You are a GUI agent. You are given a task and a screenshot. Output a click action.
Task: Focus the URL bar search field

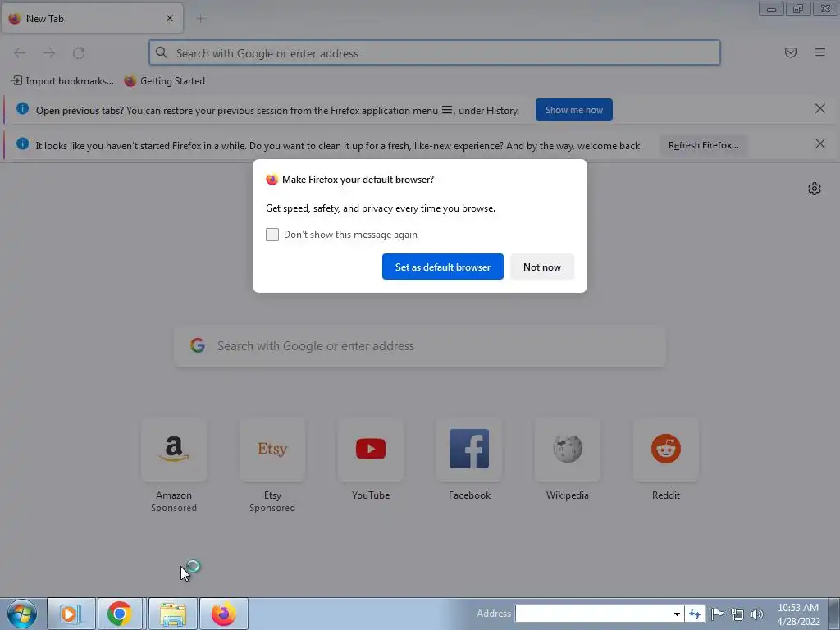pyautogui.click(x=435, y=53)
